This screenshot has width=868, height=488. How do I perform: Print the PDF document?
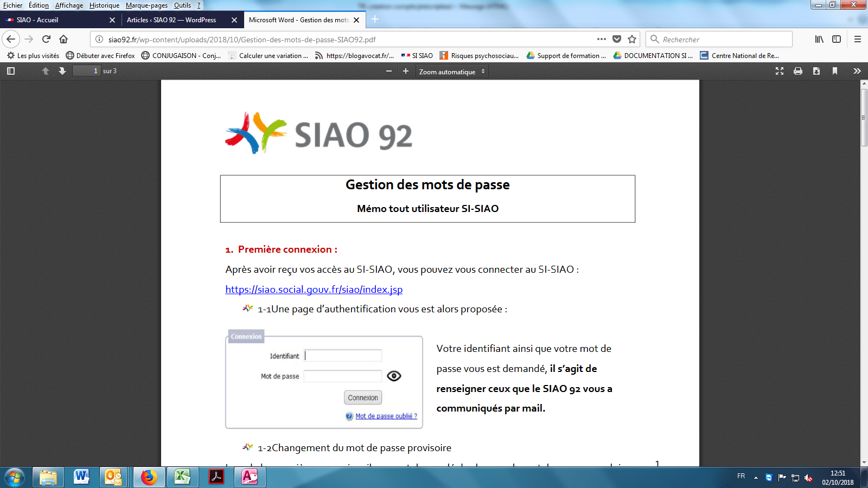pos(797,70)
